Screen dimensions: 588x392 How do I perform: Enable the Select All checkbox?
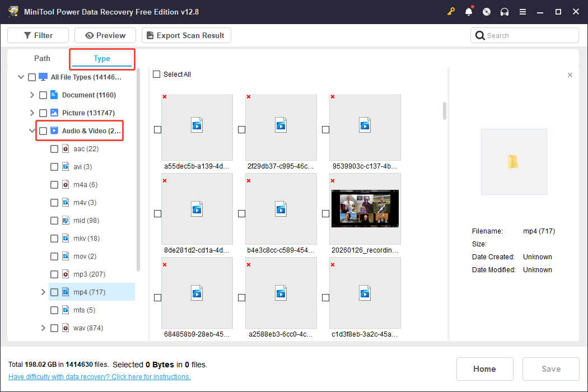click(156, 74)
